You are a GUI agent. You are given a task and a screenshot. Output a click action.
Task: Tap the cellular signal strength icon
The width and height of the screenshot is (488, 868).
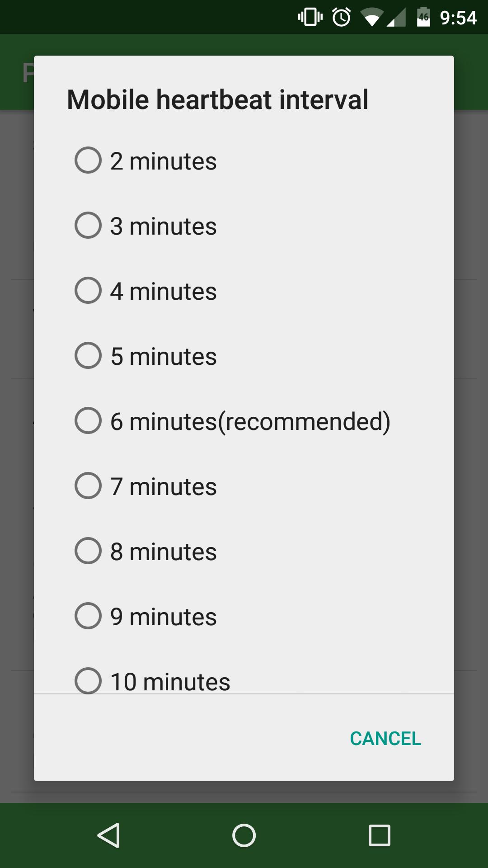click(396, 17)
